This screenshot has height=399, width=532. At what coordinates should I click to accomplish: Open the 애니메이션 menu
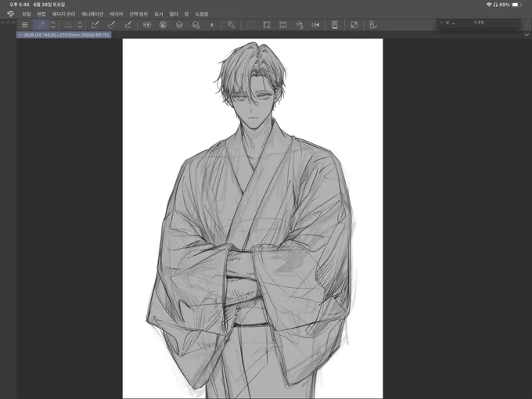(92, 14)
